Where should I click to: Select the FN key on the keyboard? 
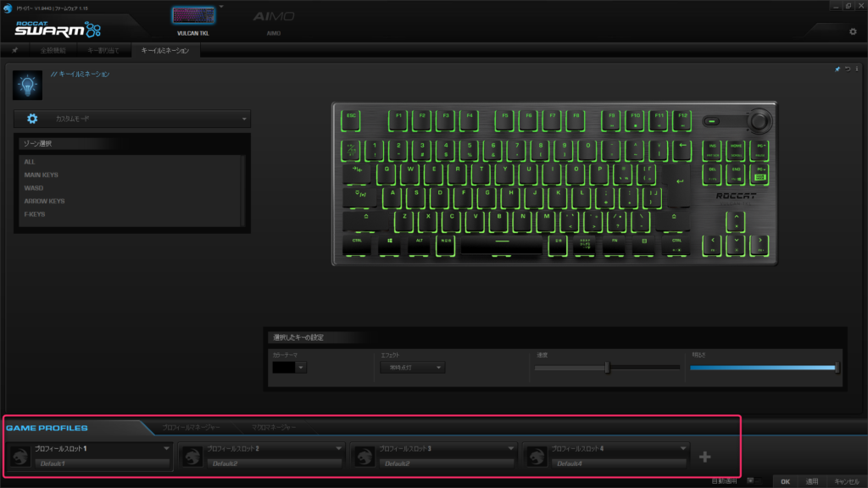[x=614, y=245]
